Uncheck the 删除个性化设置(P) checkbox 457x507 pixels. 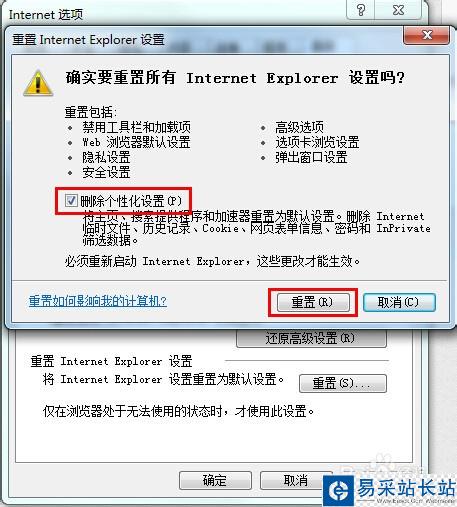71,200
